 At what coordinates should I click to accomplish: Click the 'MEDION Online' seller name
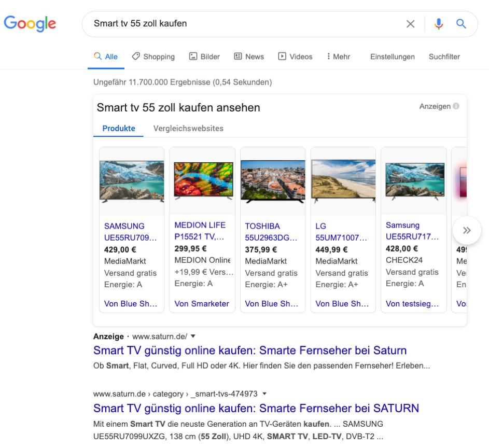point(202,260)
